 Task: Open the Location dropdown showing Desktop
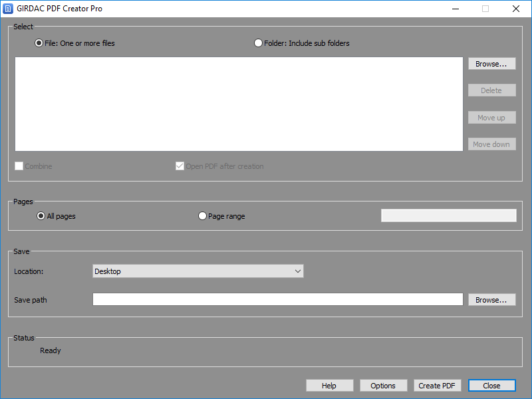click(x=198, y=271)
